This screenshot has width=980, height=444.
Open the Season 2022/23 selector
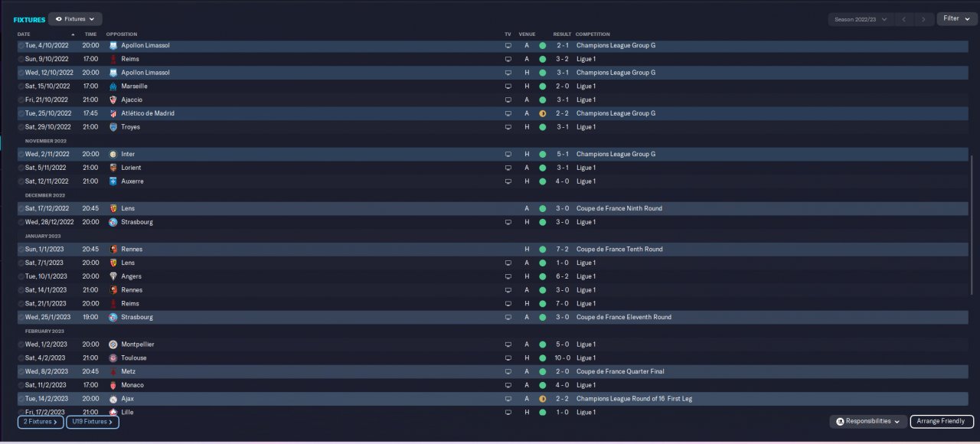861,19
